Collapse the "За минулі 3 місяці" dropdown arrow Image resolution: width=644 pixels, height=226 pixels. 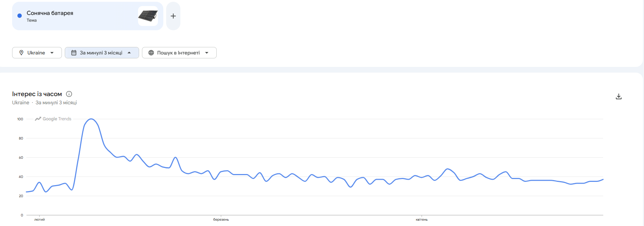click(129, 53)
